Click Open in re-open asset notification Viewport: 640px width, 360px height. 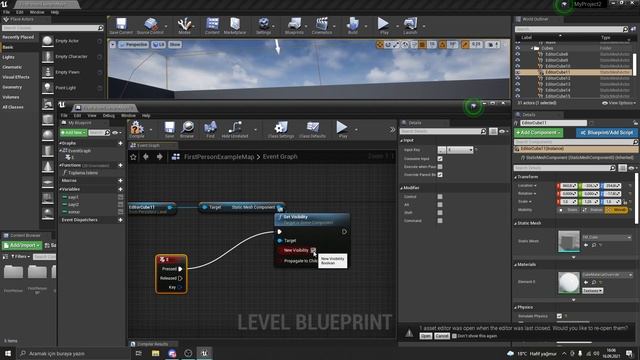pos(425,336)
